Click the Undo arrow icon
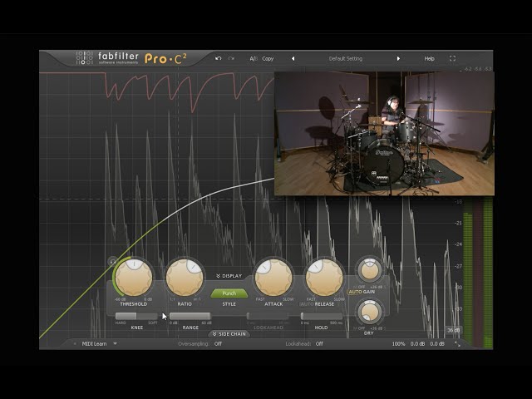 [218, 58]
